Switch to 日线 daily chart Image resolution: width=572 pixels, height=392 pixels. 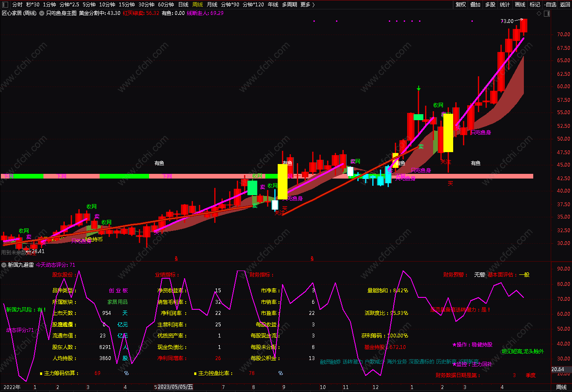click(183, 4)
